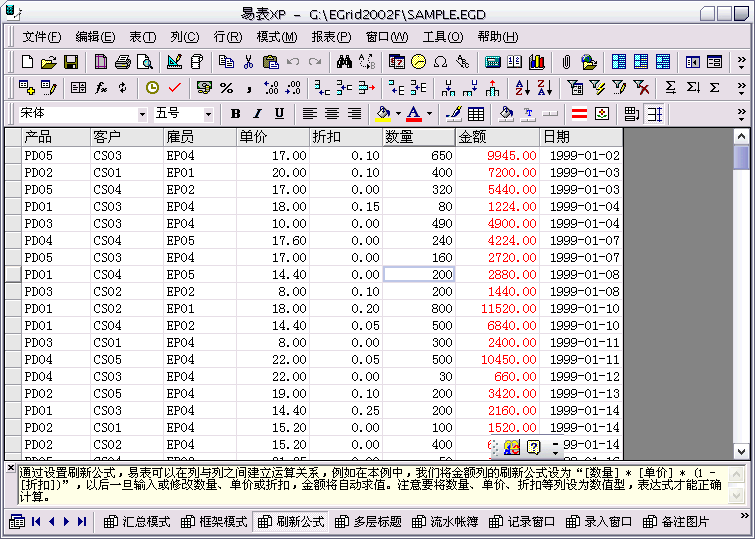Click the 金额 column header
The image size is (755, 539).
pos(497,137)
